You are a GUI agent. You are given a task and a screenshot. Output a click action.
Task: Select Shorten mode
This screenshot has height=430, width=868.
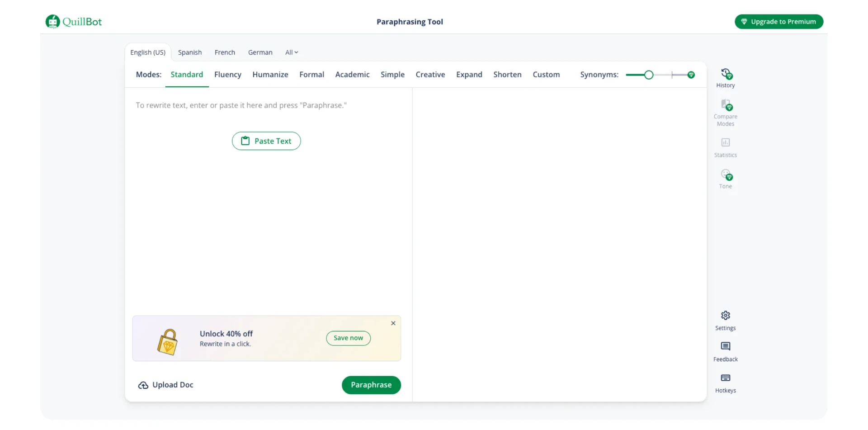507,75
